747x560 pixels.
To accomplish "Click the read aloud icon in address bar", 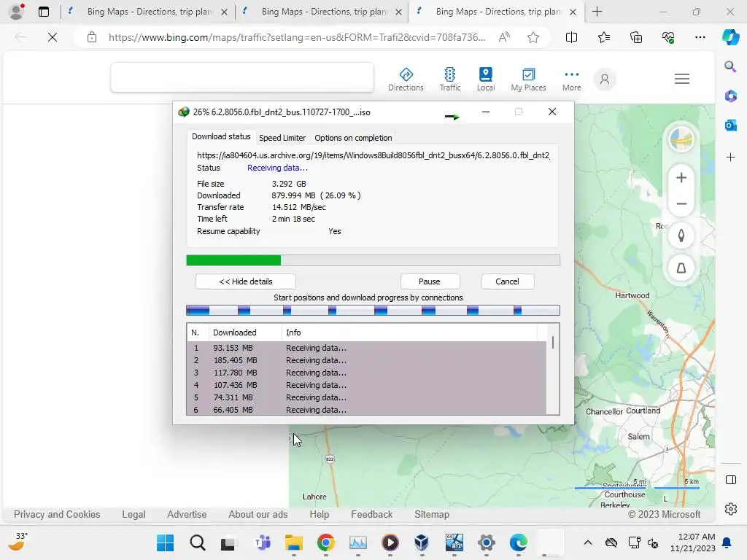I will pos(504,37).
